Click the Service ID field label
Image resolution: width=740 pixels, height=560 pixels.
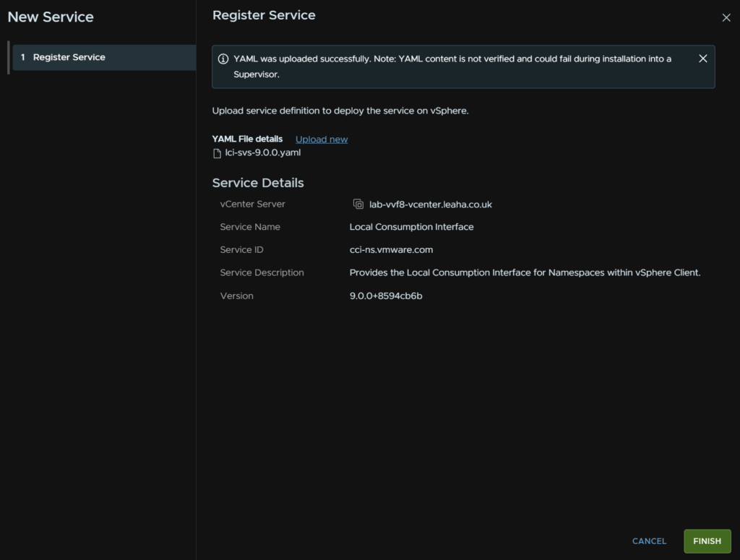tap(241, 249)
